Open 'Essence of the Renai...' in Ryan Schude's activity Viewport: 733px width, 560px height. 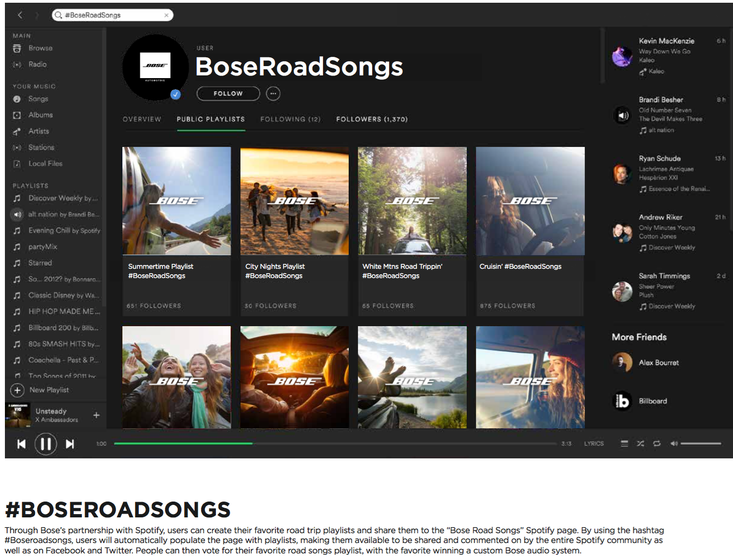[679, 189]
